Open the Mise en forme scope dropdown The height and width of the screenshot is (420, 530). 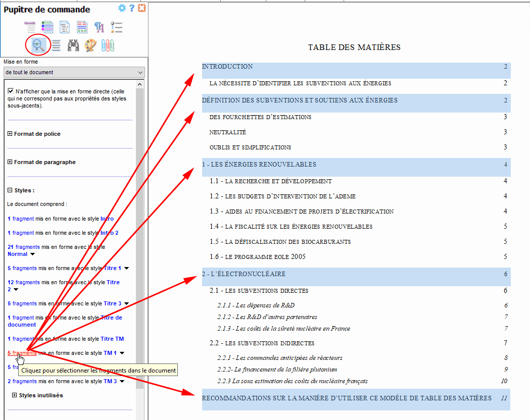[x=74, y=72]
